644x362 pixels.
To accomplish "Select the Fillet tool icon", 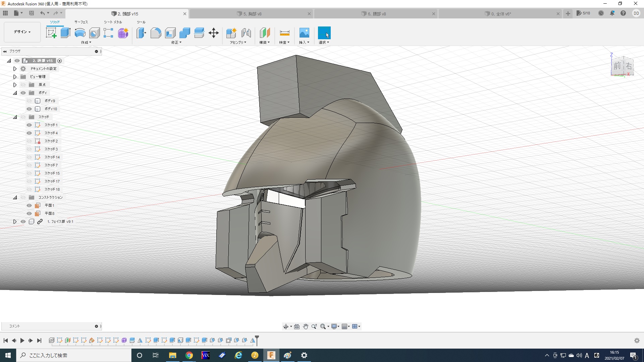I will (156, 33).
